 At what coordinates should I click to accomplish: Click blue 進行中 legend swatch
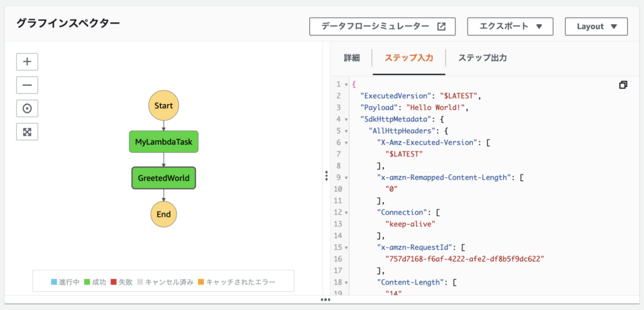[54, 282]
